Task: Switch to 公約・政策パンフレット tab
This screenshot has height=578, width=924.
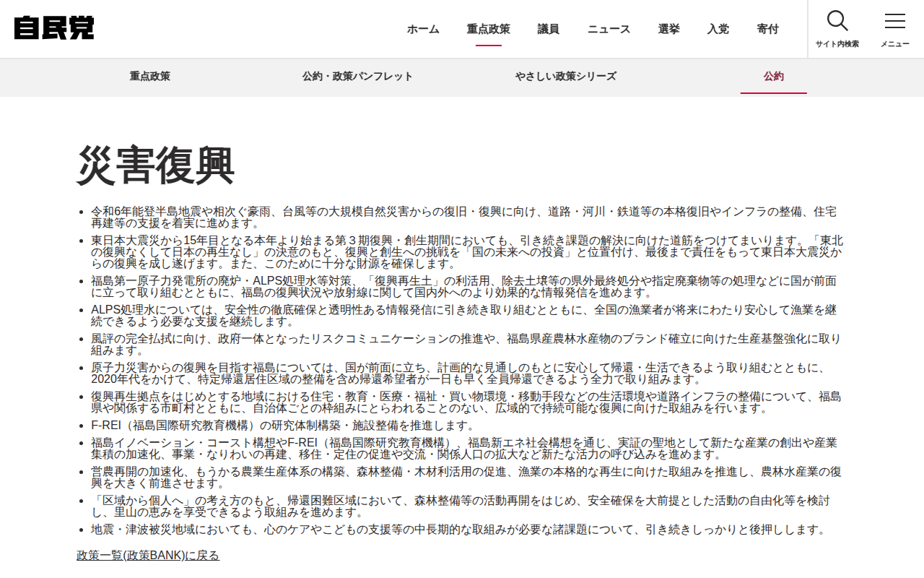Action: click(358, 77)
